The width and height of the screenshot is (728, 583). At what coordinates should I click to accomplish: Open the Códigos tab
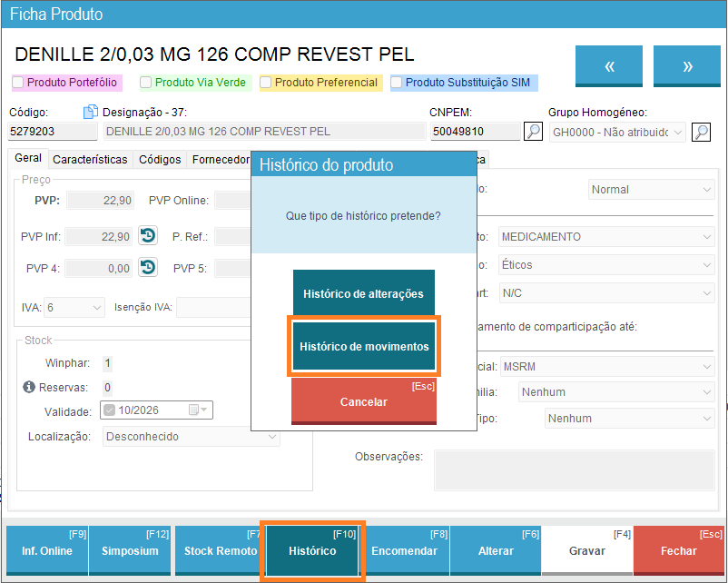coord(160,159)
